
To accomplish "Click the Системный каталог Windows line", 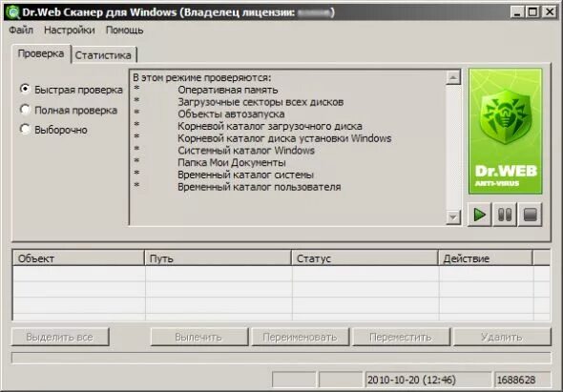I will (246, 151).
